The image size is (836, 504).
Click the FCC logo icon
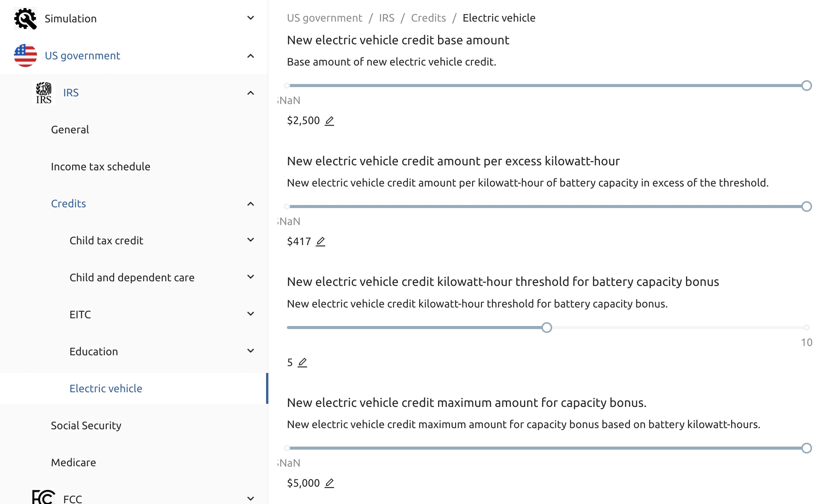(x=43, y=497)
